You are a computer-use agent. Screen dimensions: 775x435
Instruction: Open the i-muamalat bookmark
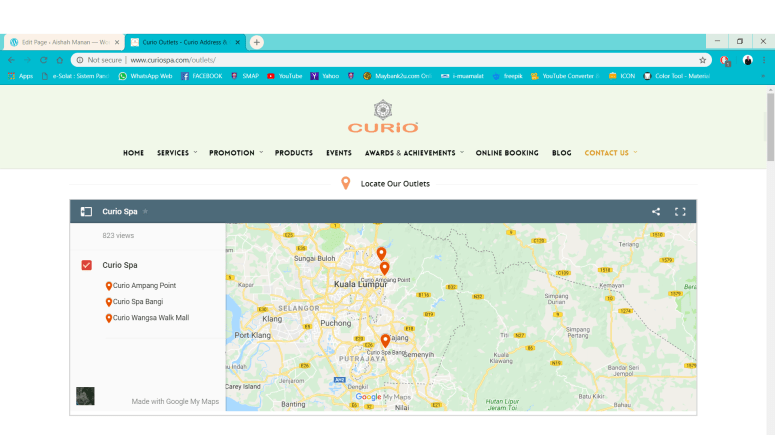tap(462, 76)
